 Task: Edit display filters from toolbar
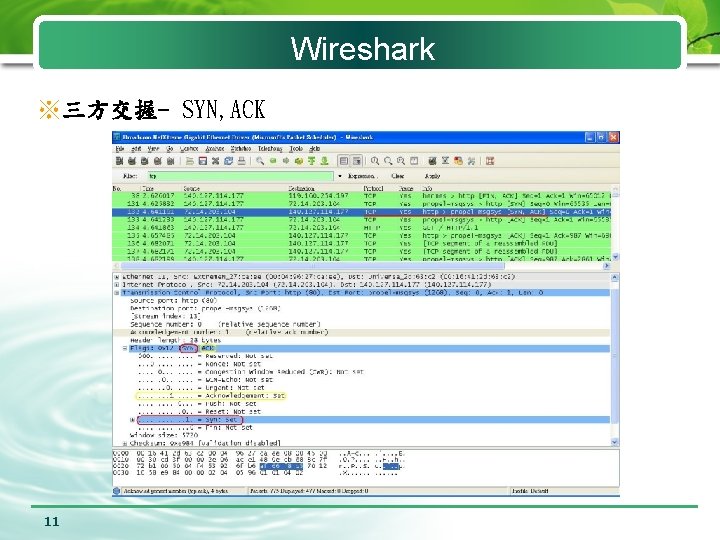point(445,161)
